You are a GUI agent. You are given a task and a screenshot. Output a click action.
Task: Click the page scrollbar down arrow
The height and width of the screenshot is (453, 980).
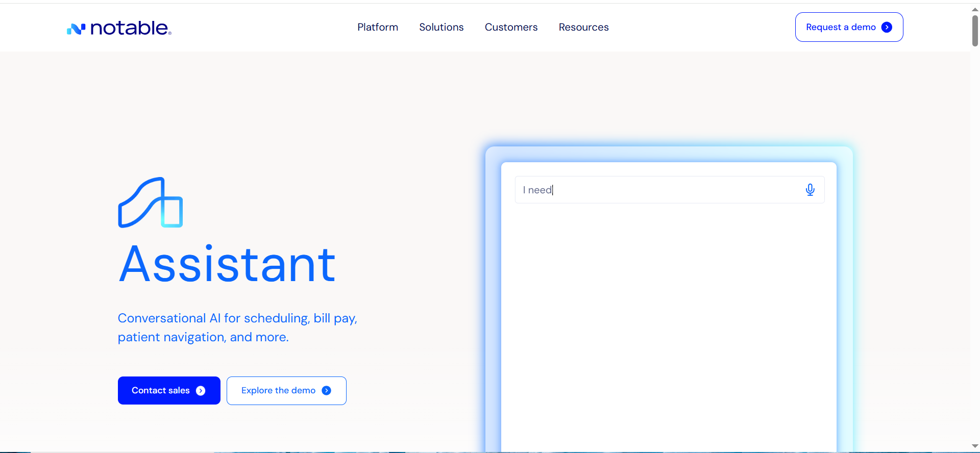pos(975,446)
